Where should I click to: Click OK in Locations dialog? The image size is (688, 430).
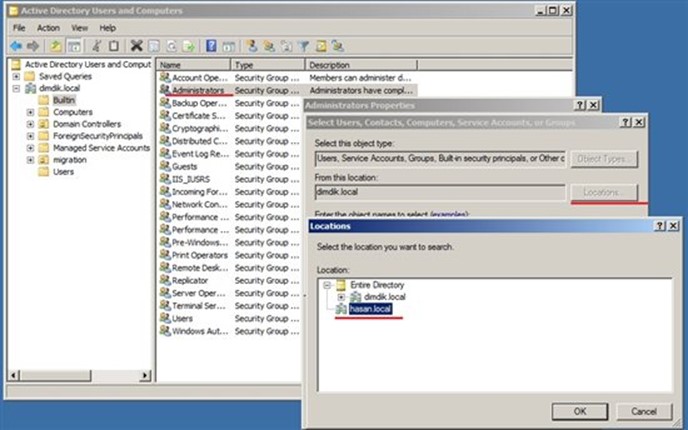580,411
